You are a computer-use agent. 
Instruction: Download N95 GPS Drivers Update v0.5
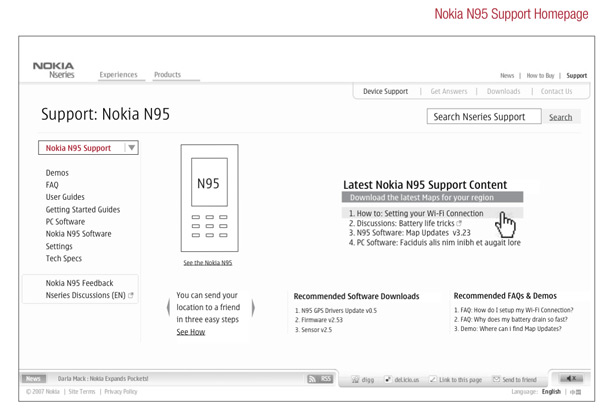[336, 311]
